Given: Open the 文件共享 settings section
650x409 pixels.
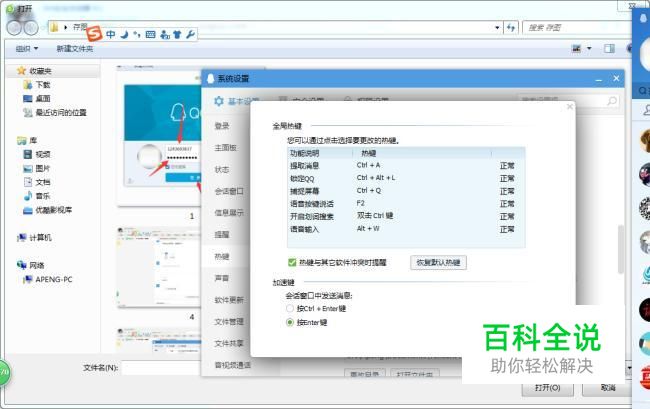Looking at the screenshot, I should [x=229, y=344].
